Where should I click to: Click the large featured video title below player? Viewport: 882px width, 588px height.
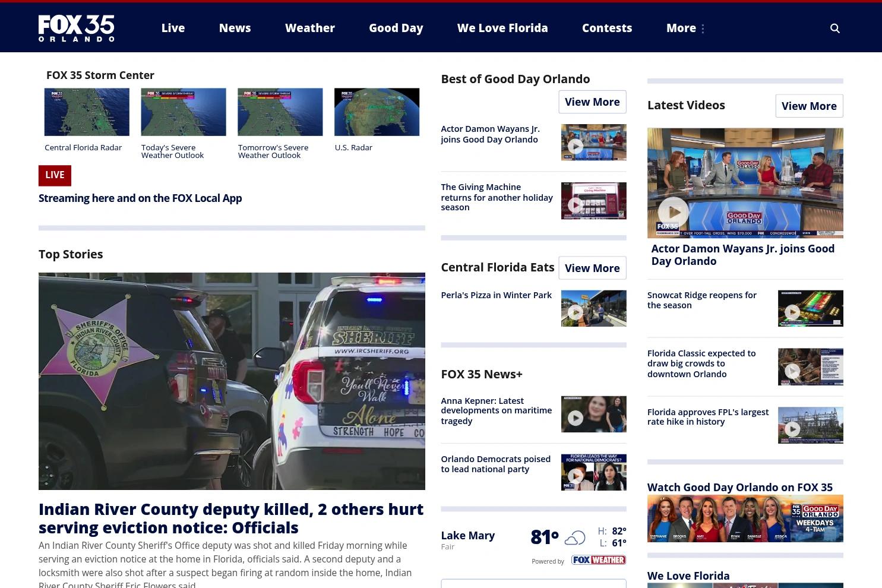tap(742, 255)
